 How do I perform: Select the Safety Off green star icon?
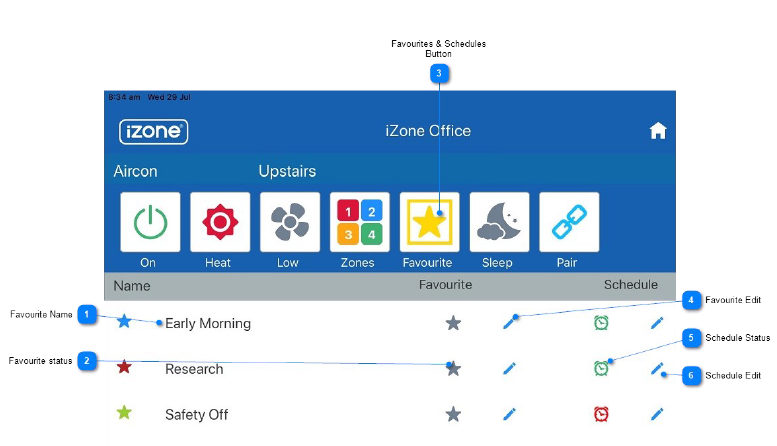pyautogui.click(x=124, y=412)
